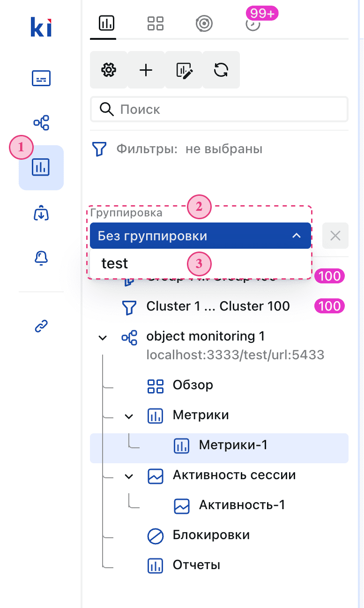The width and height of the screenshot is (364, 608).
Task: Click the import sidebar icon
Action: pos(41,214)
